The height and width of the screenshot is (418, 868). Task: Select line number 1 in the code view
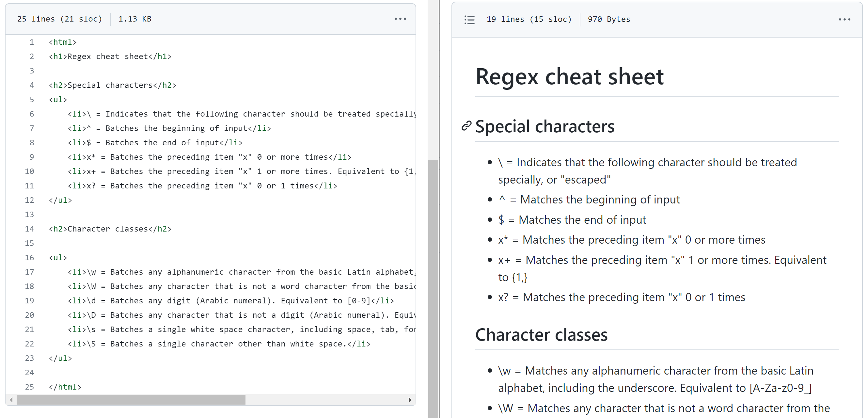tap(32, 42)
